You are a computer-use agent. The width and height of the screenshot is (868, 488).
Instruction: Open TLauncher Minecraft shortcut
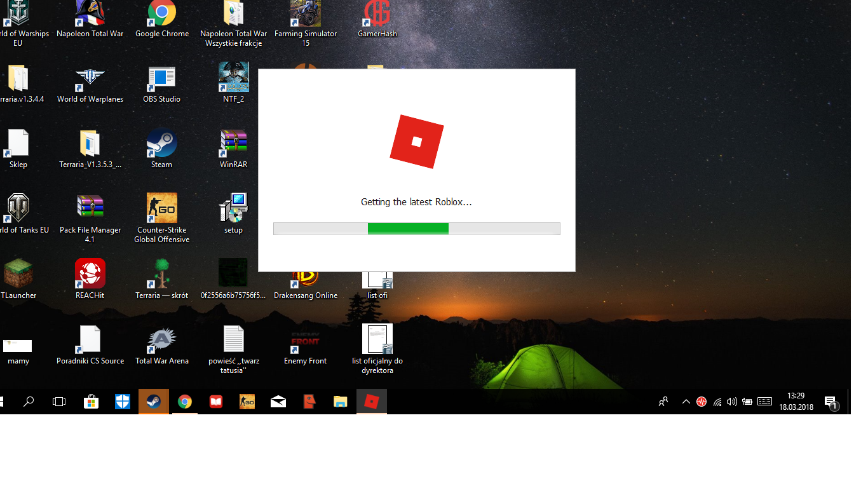(18, 280)
